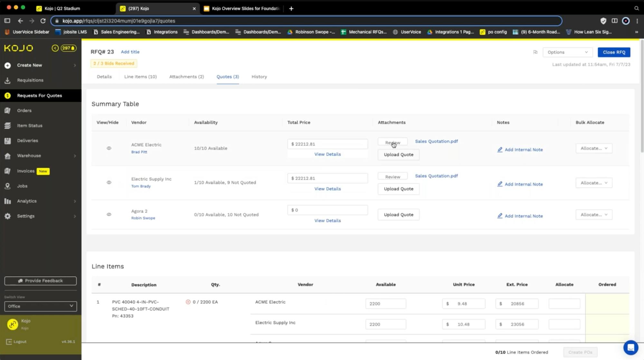Open the History tab

click(259, 77)
